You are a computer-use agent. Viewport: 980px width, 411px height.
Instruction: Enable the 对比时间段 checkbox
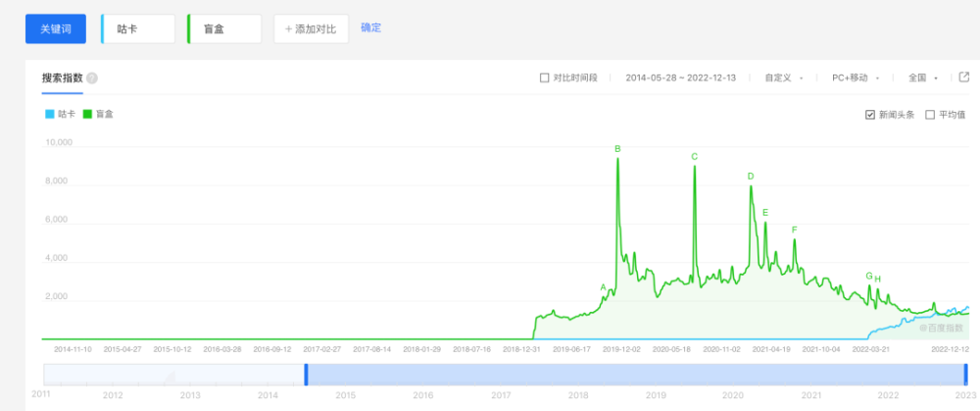tap(545, 77)
